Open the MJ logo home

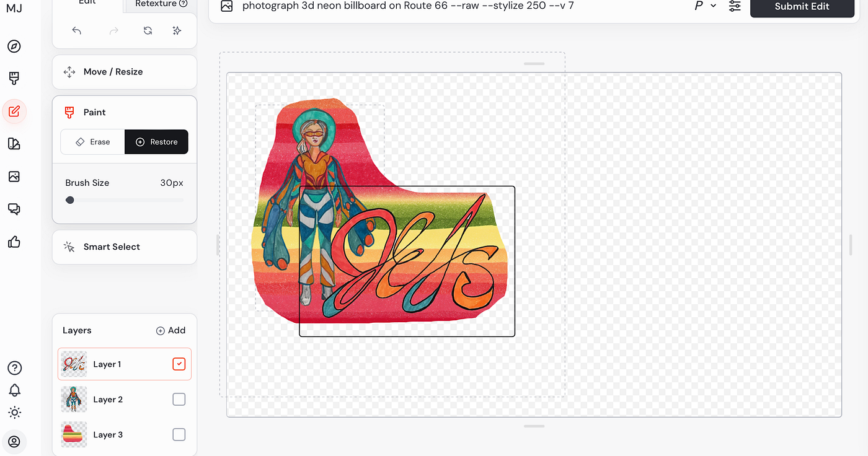pos(14,7)
